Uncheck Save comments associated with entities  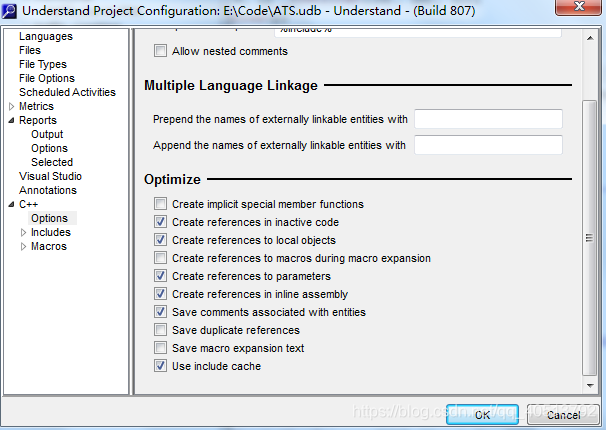pos(160,312)
